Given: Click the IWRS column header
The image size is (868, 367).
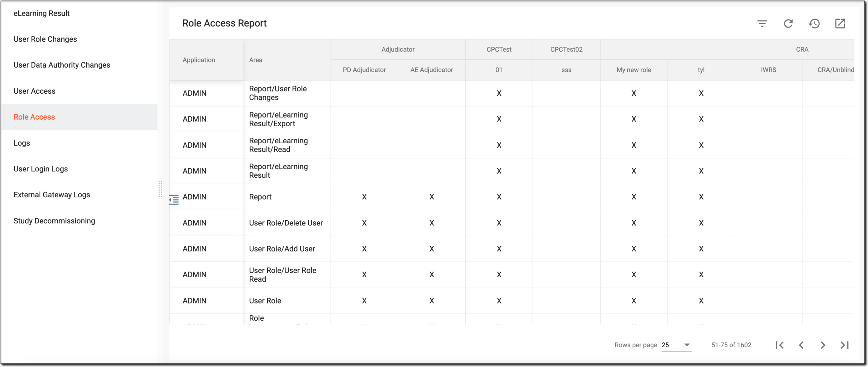Looking at the screenshot, I should point(768,70).
